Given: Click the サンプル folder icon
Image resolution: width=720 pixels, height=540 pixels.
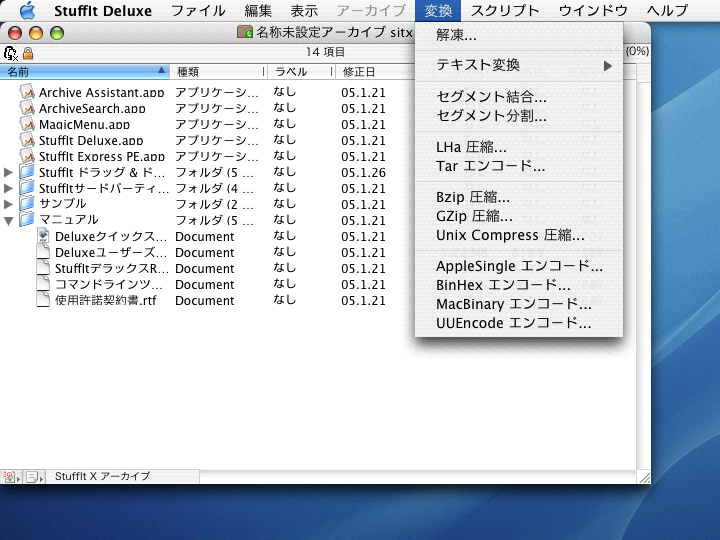Looking at the screenshot, I should tap(27, 204).
